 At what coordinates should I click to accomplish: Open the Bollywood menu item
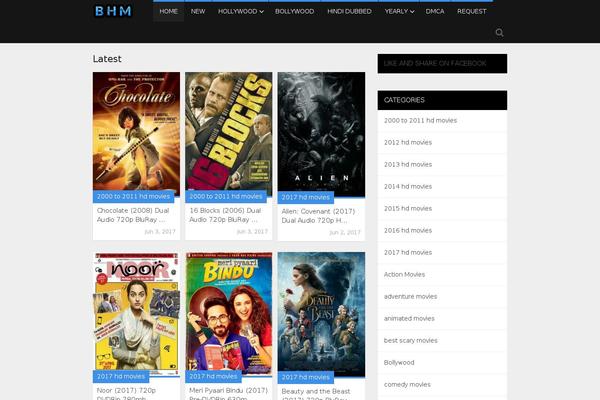click(x=294, y=11)
